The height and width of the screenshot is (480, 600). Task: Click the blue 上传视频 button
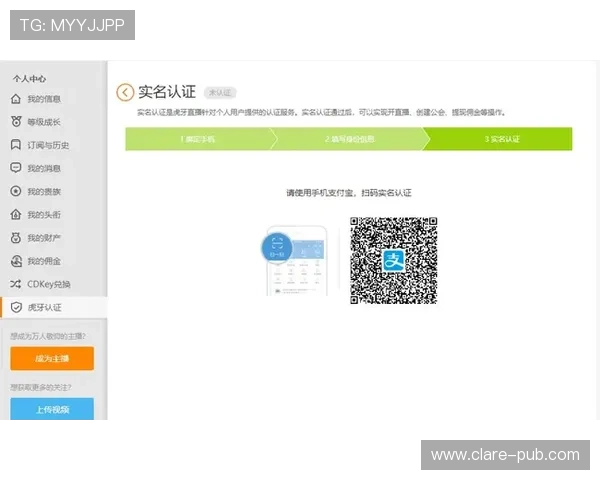point(52,409)
